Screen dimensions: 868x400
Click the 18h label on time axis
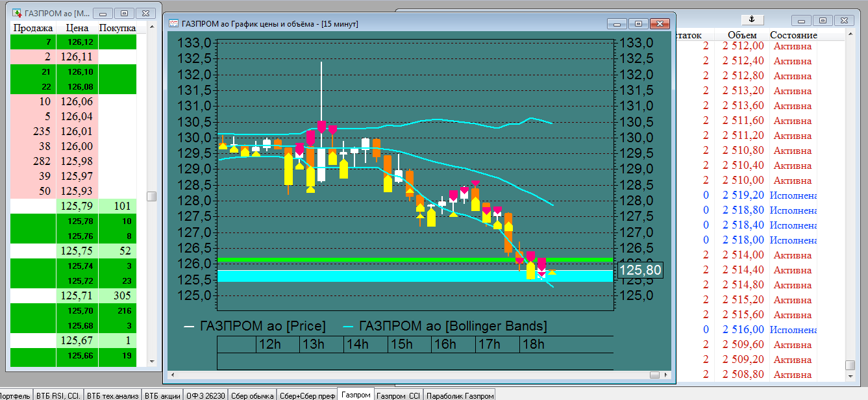click(x=533, y=344)
